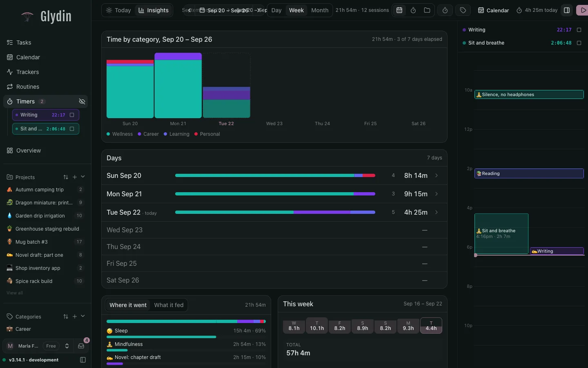Viewport: 588px width, 368px height.
Task: Expand the Sun Sep 20 day row
Action: [274, 175]
